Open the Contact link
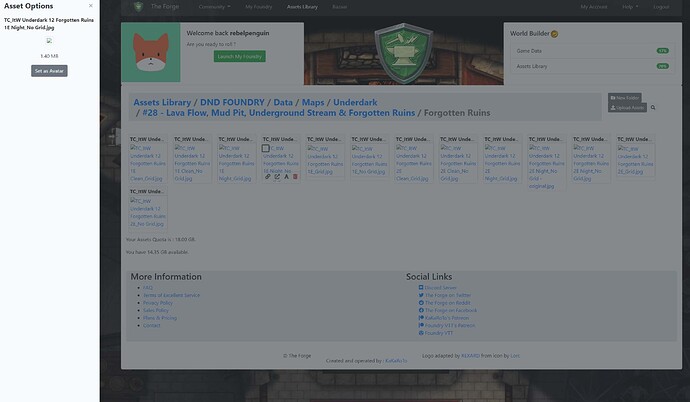Image resolution: width=690 pixels, height=402 pixels. tap(151, 325)
